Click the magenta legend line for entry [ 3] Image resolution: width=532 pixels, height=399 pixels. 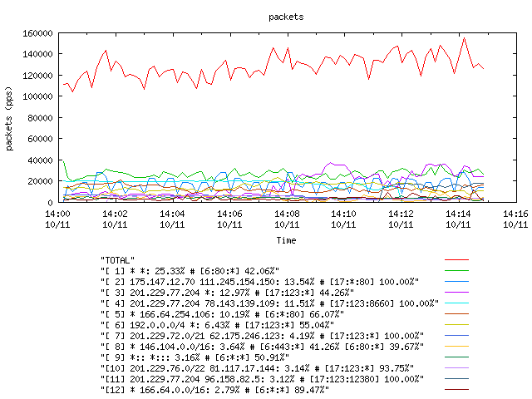tap(456, 292)
